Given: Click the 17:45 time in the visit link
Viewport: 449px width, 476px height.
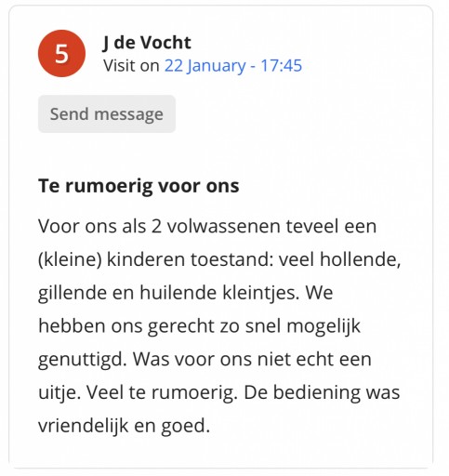Looking at the screenshot, I should pyautogui.click(x=281, y=66).
